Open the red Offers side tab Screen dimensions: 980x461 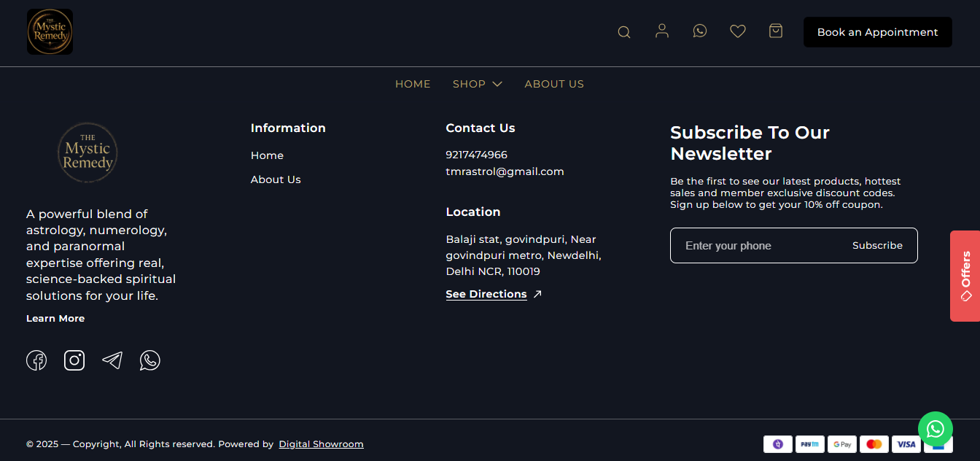point(965,276)
